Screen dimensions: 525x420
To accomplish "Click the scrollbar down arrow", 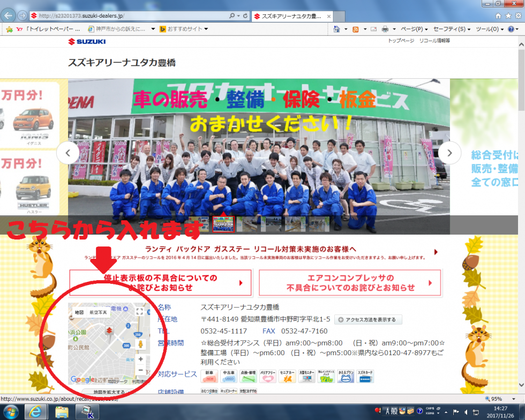I will 521,385.
